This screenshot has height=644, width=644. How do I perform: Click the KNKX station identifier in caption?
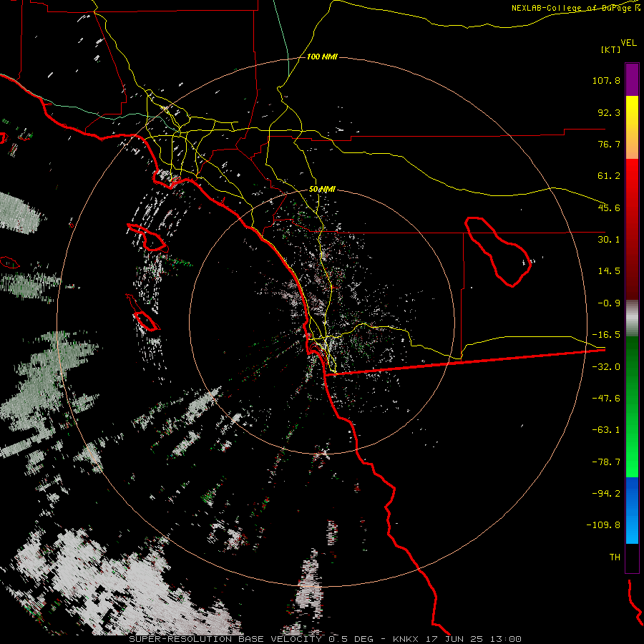[406, 639]
